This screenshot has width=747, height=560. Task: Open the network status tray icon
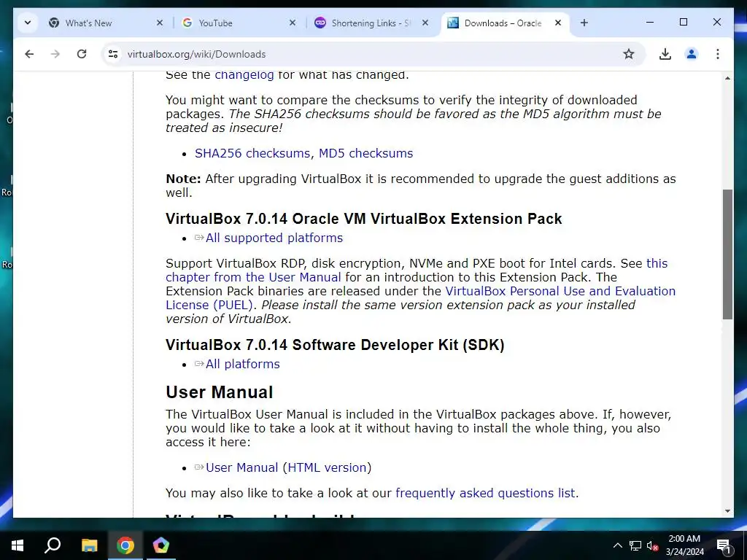[x=635, y=545]
